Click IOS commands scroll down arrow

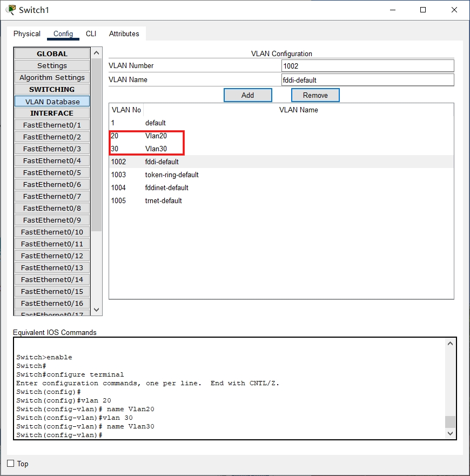pyautogui.click(x=450, y=433)
